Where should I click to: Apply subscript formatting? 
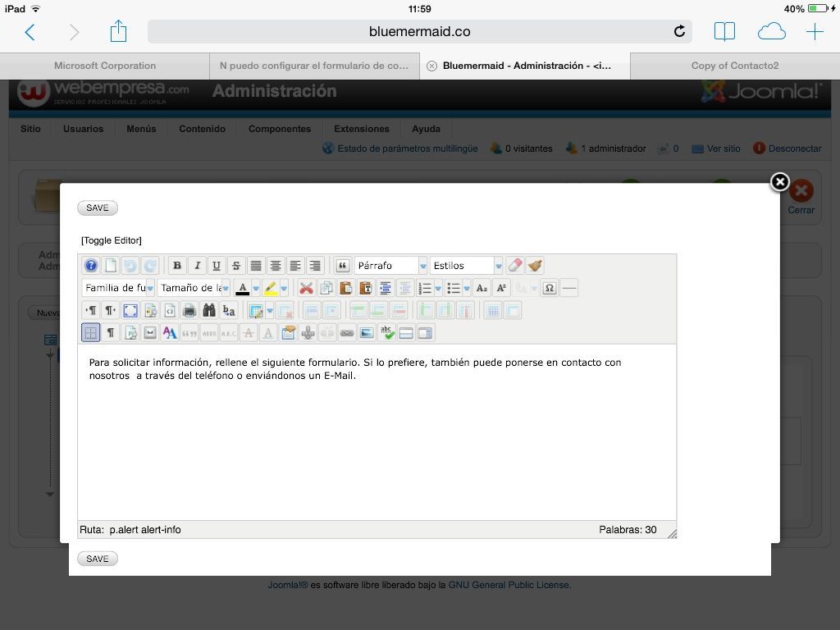coord(482,288)
